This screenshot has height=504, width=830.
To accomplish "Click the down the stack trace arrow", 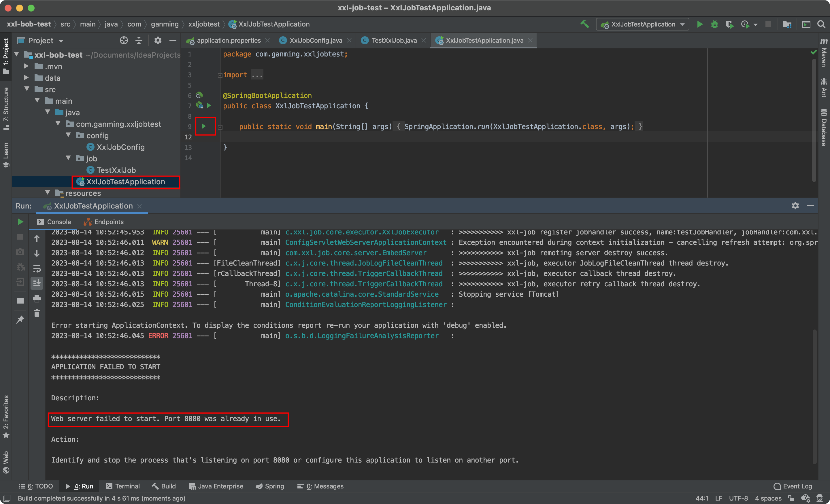I will click(x=37, y=253).
